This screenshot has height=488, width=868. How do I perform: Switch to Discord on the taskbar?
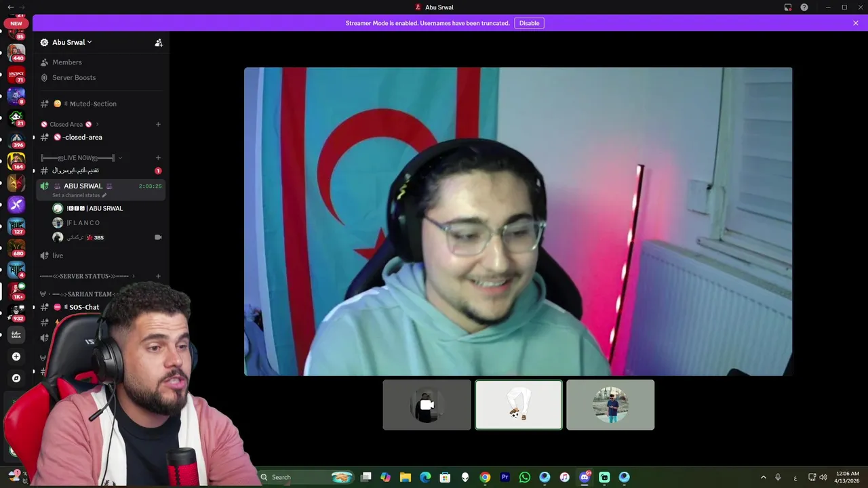[585, 477]
